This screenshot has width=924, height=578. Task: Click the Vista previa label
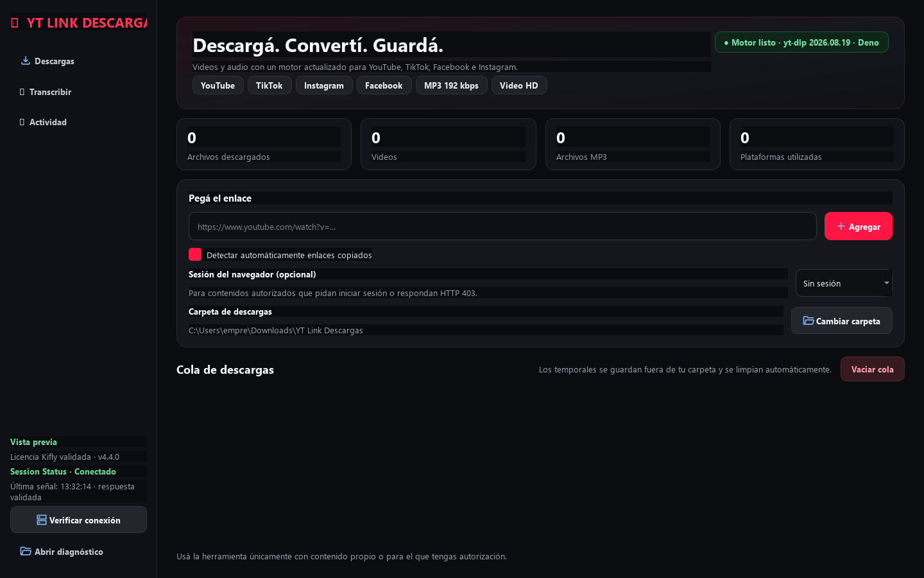(33, 442)
